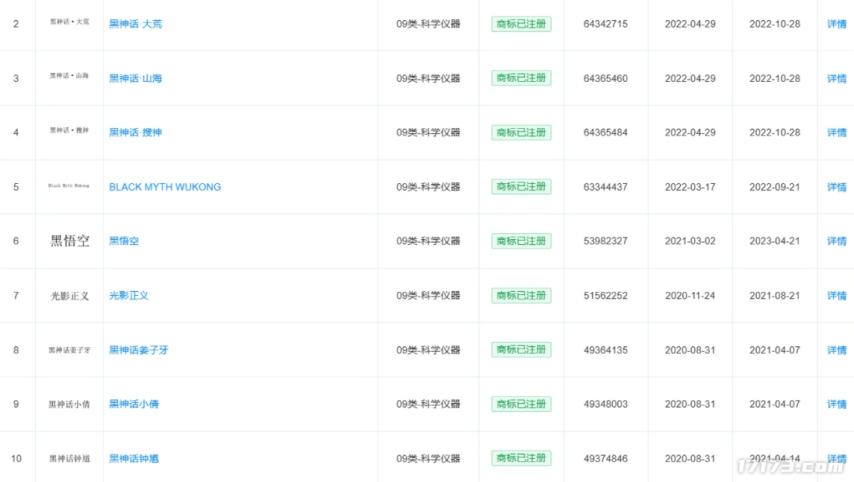Click 商标已注册 badge for 黑悟空

521,241
